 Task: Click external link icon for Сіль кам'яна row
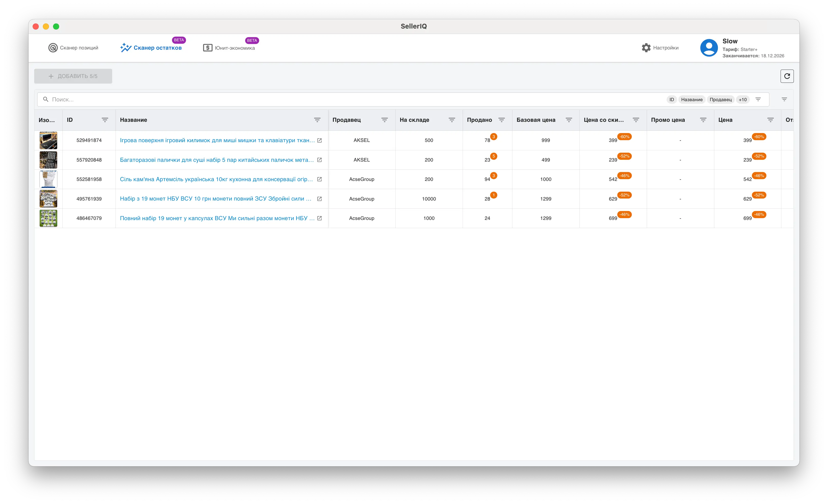tap(320, 179)
